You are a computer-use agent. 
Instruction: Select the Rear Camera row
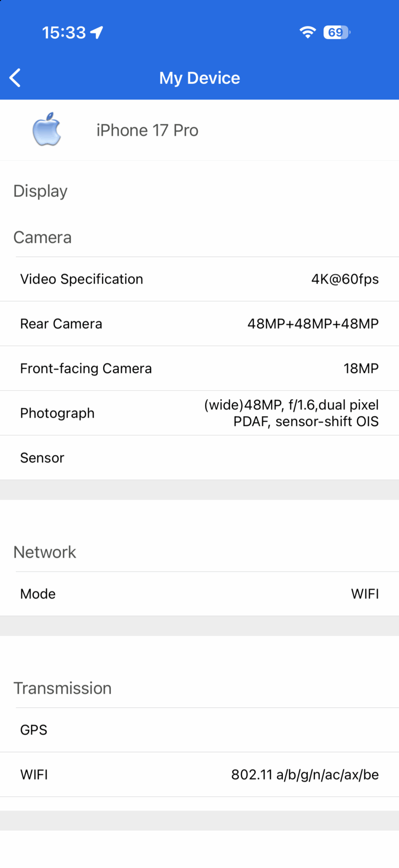point(199,324)
